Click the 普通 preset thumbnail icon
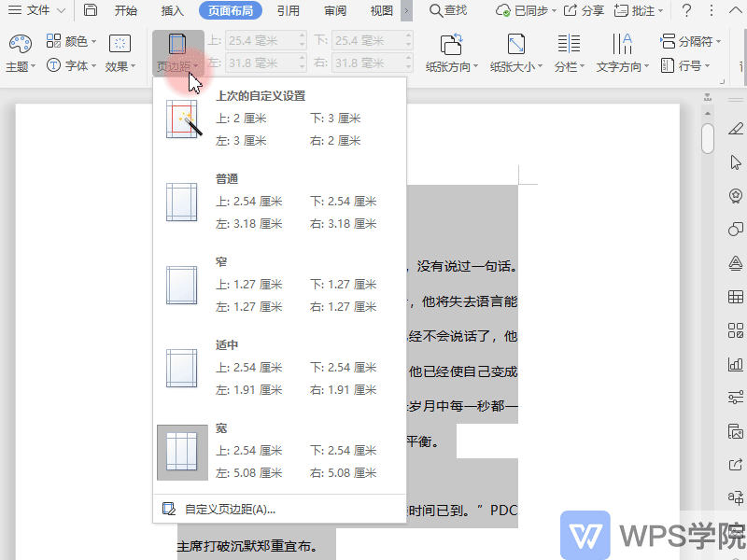 (181, 202)
